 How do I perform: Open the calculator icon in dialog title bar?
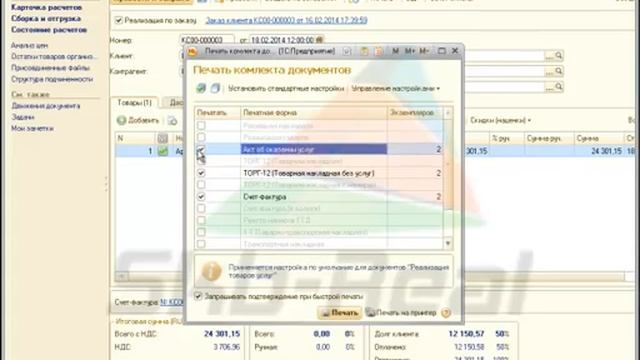tap(364, 51)
